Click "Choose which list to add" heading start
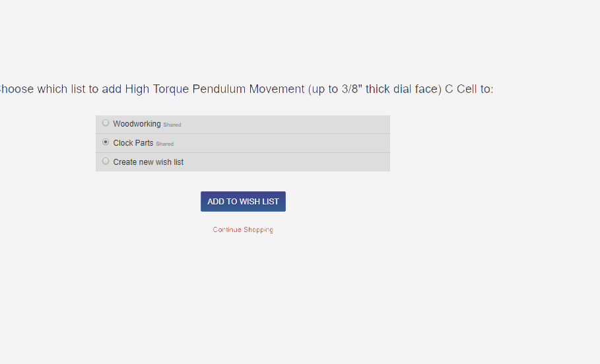The width and height of the screenshot is (600, 364). (61, 89)
